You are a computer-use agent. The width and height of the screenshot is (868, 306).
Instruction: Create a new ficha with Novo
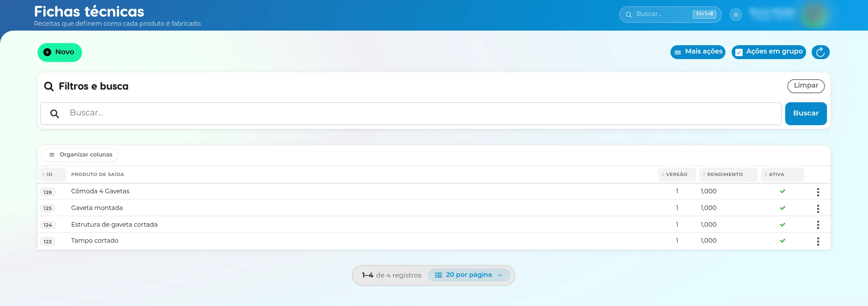coord(60,53)
